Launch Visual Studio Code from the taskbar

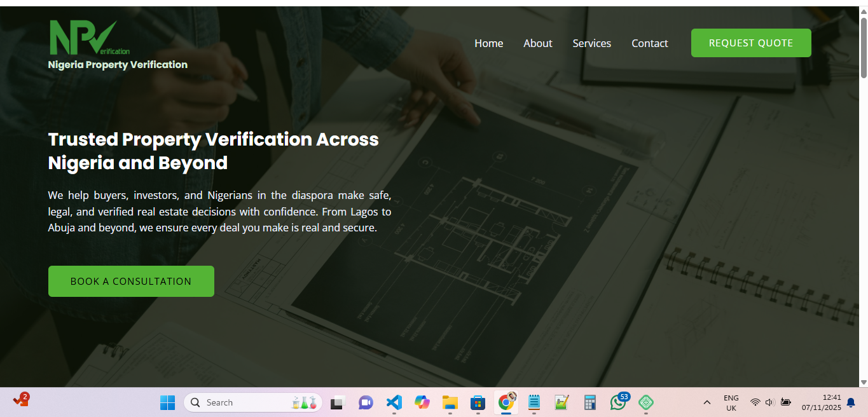394,402
